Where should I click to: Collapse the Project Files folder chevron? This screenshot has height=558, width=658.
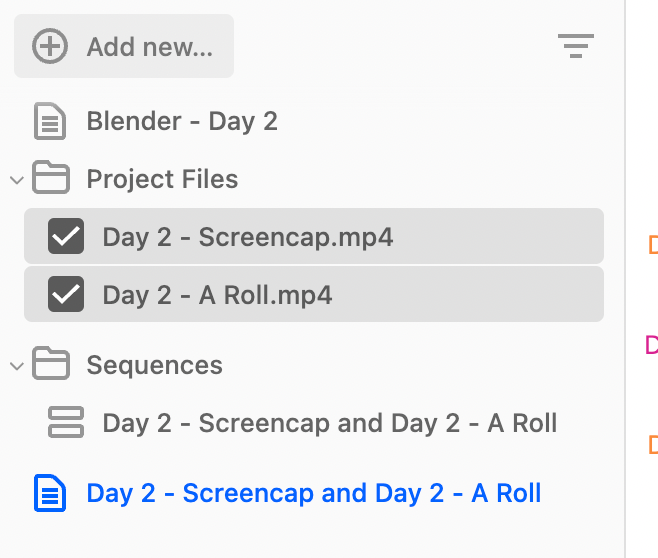[17, 180]
